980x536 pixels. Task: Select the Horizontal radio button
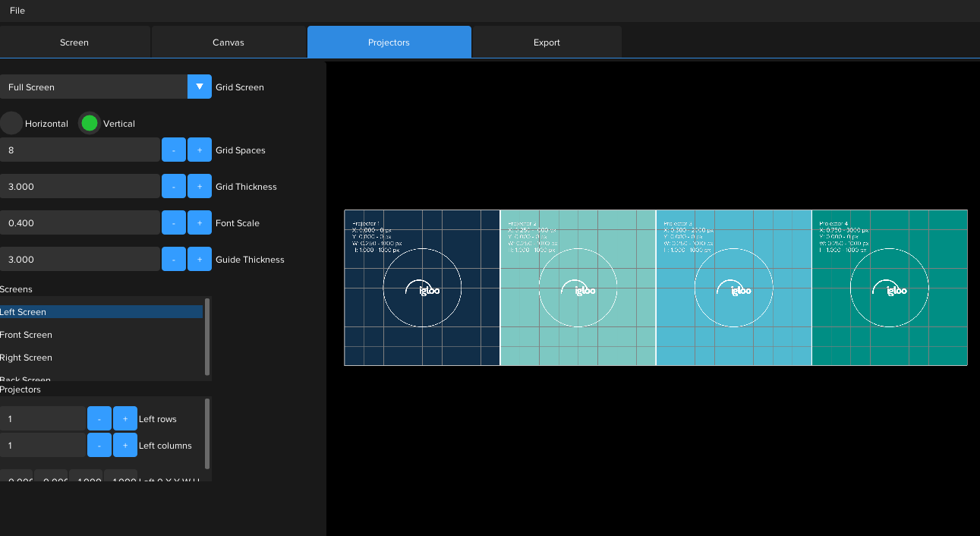(x=12, y=124)
